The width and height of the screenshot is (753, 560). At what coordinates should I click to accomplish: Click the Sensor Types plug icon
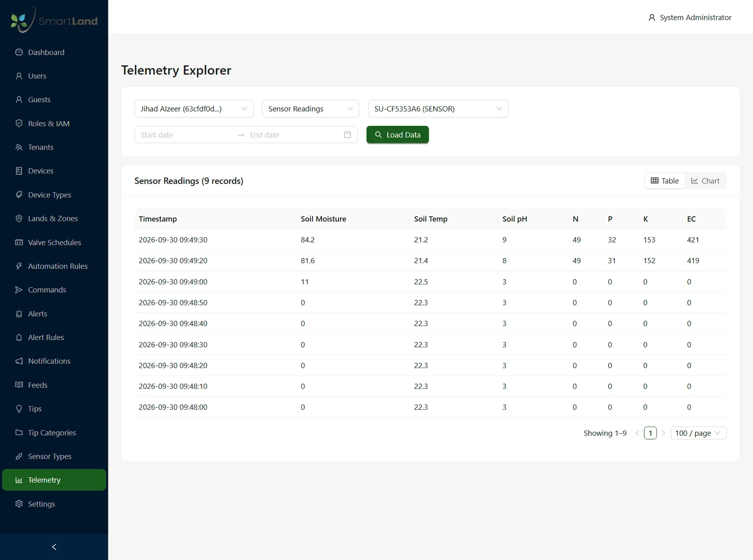click(x=19, y=456)
